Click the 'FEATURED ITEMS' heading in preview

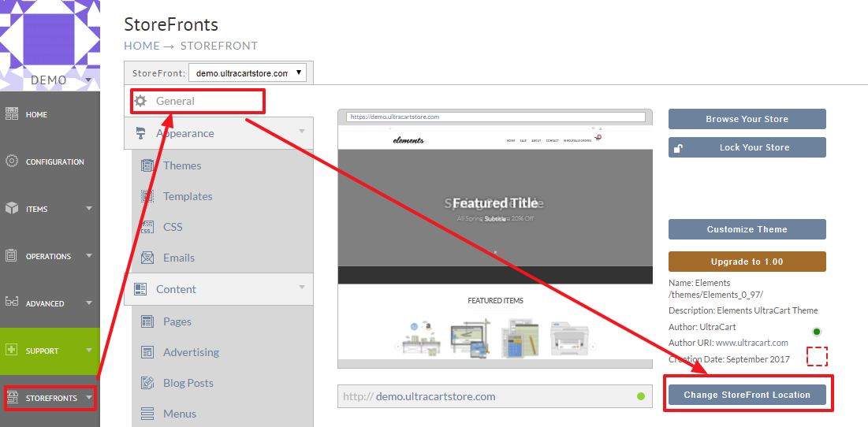(495, 301)
